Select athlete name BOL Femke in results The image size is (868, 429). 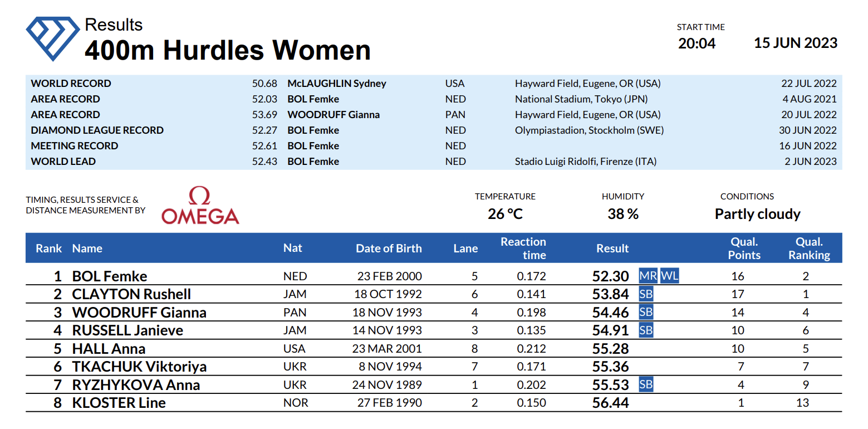coord(110,276)
